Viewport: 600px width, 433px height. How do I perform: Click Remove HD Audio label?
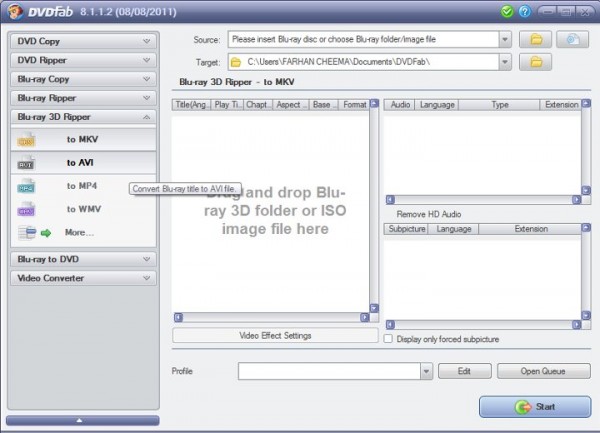[429, 214]
